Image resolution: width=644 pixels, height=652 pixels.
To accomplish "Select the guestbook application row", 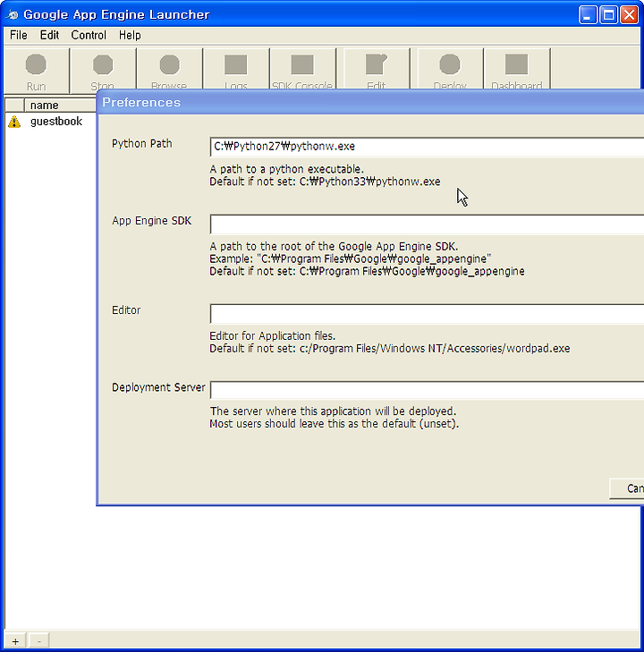I will [x=50, y=122].
